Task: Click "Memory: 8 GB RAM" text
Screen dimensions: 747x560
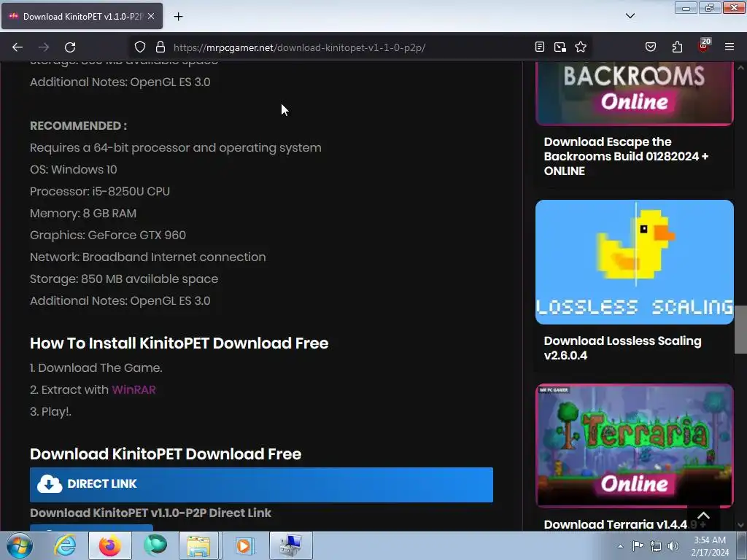Action: pyautogui.click(x=83, y=214)
